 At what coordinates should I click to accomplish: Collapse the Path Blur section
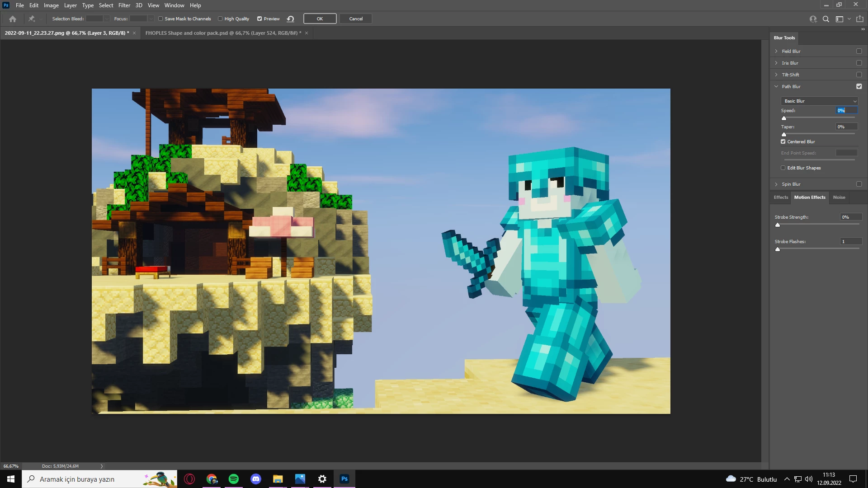click(x=776, y=87)
